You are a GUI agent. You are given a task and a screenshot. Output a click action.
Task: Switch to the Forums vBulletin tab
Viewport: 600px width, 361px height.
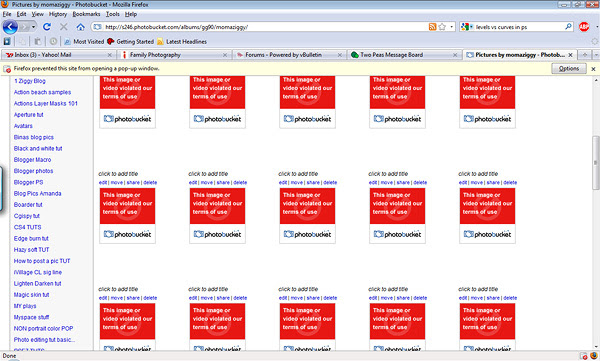289,55
